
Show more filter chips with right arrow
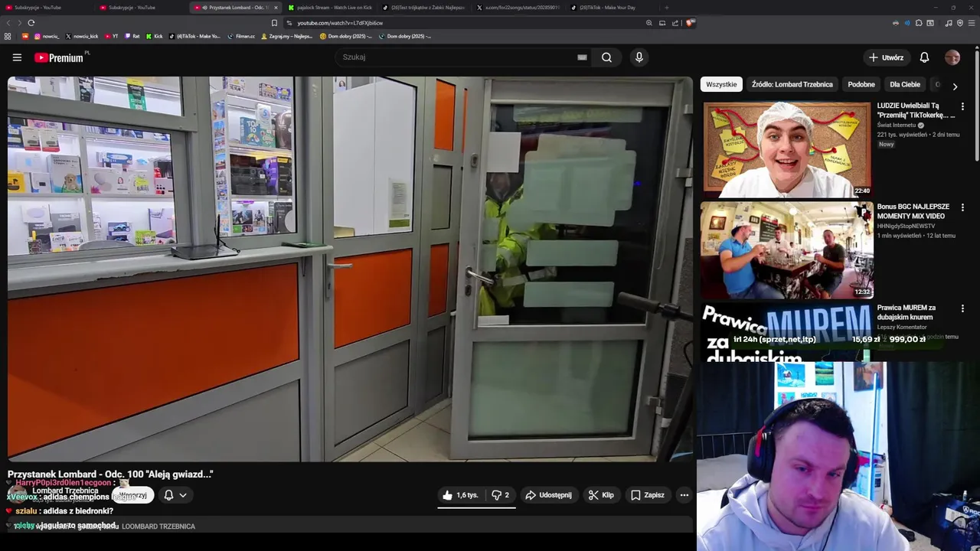pos(955,86)
